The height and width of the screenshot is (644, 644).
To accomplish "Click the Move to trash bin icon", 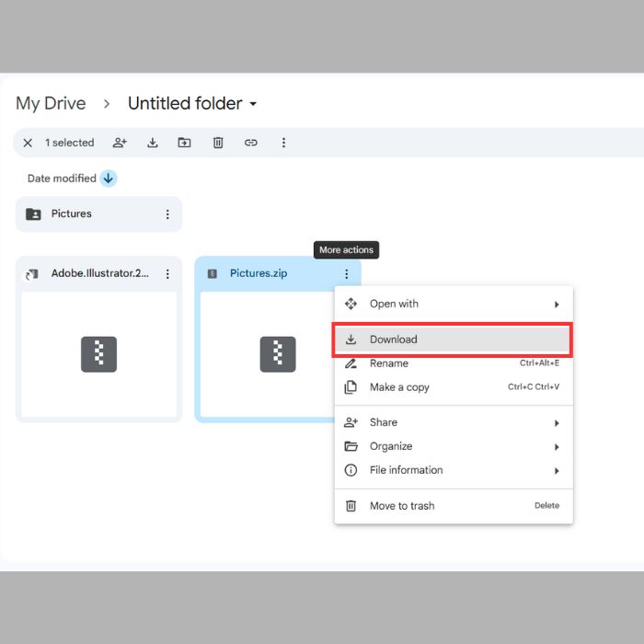I will (x=351, y=506).
